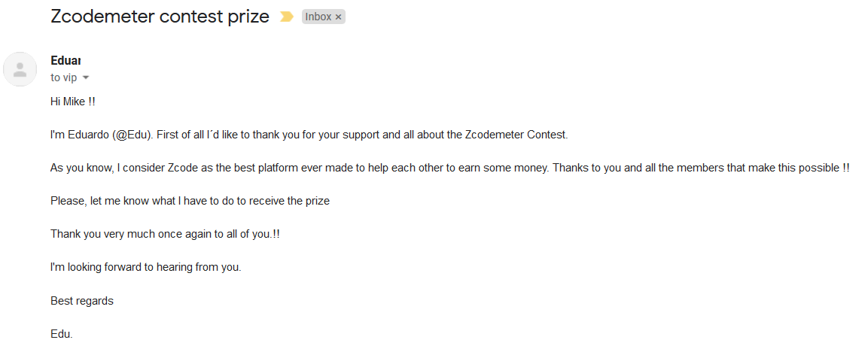Click the 'Best regards' closing line
The height and width of the screenshot is (346, 868).
click(x=82, y=301)
